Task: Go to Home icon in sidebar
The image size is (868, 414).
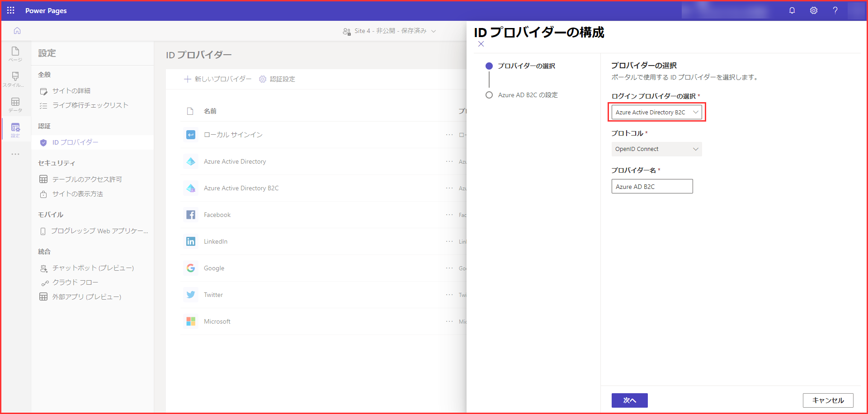Action: pyautogui.click(x=17, y=31)
